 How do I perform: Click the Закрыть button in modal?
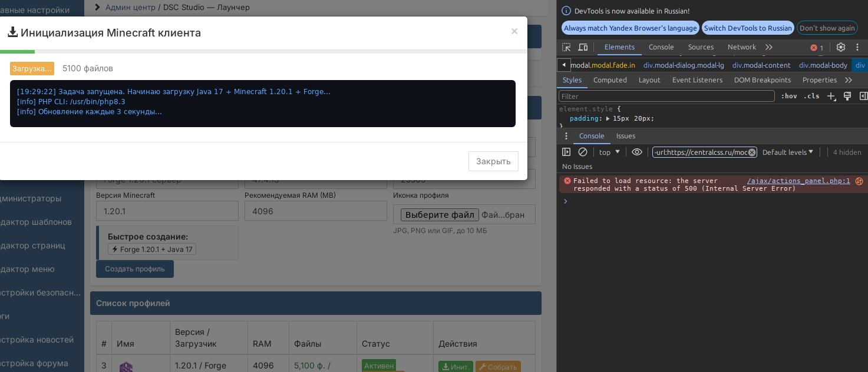[493, 161]
